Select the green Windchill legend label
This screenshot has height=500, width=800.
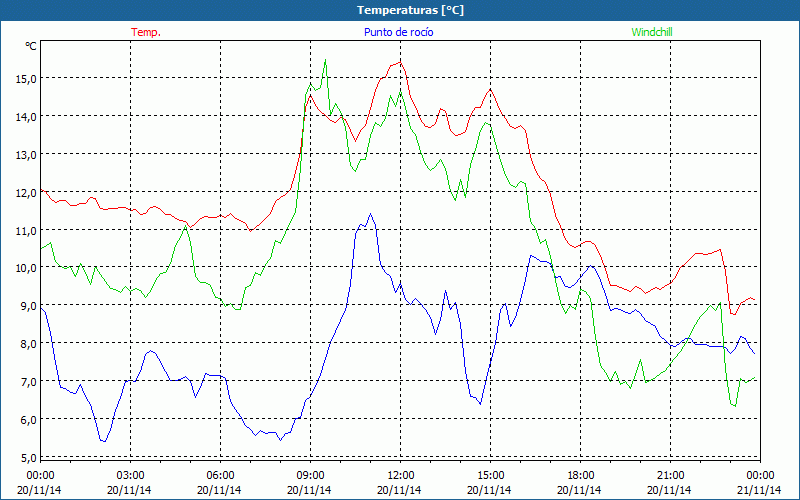click(652, 32)
